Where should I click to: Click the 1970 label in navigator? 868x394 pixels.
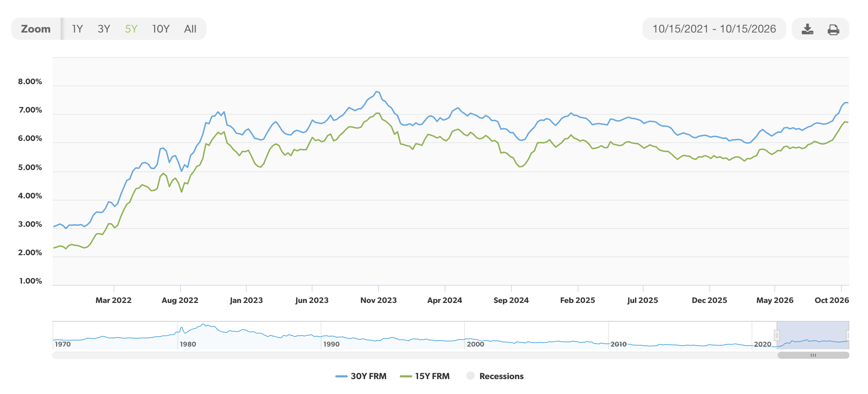coord(63,344)
